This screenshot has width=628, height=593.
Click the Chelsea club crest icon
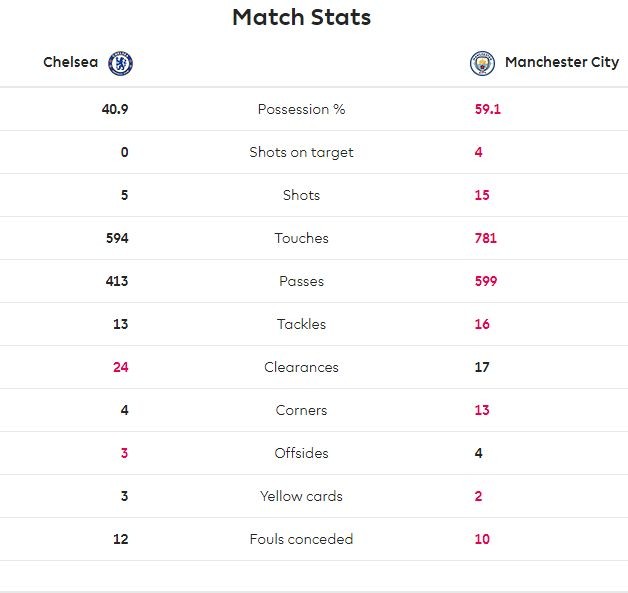pos(120,63)
